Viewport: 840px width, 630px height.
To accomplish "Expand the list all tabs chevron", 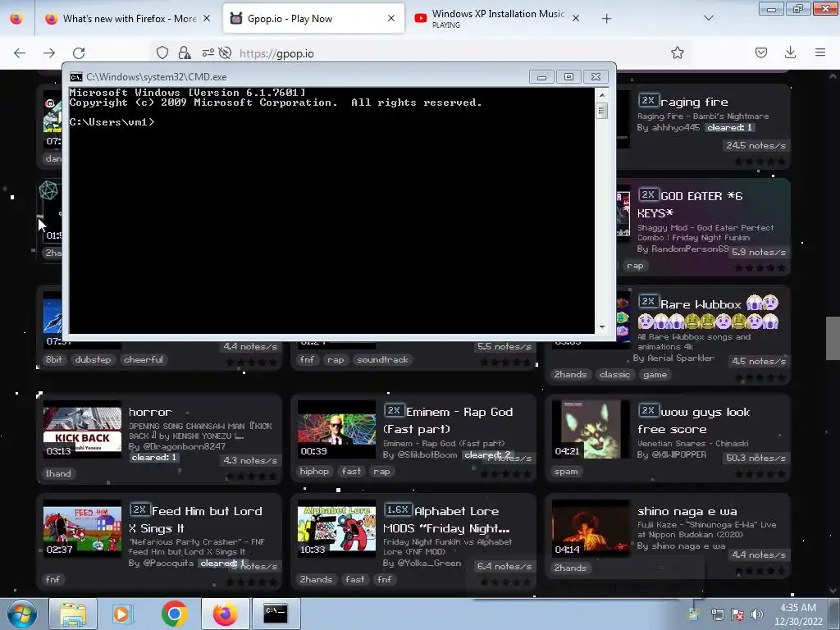I will point(708,18).
